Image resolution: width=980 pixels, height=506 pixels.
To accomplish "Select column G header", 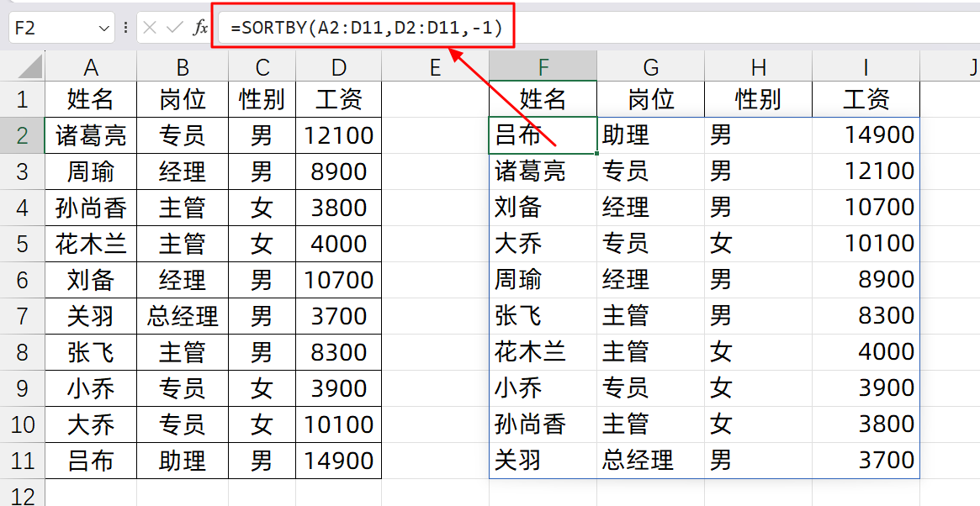I will tap(650, 66).
